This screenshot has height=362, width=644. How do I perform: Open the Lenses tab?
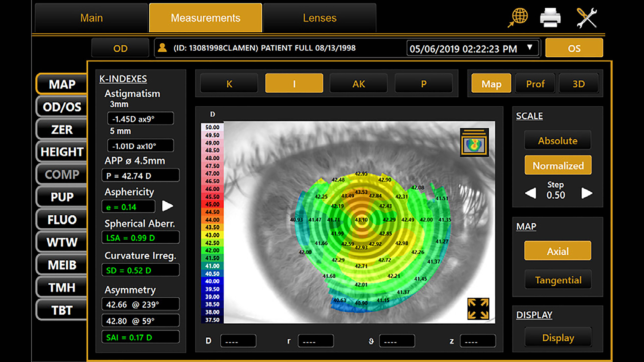320,18
